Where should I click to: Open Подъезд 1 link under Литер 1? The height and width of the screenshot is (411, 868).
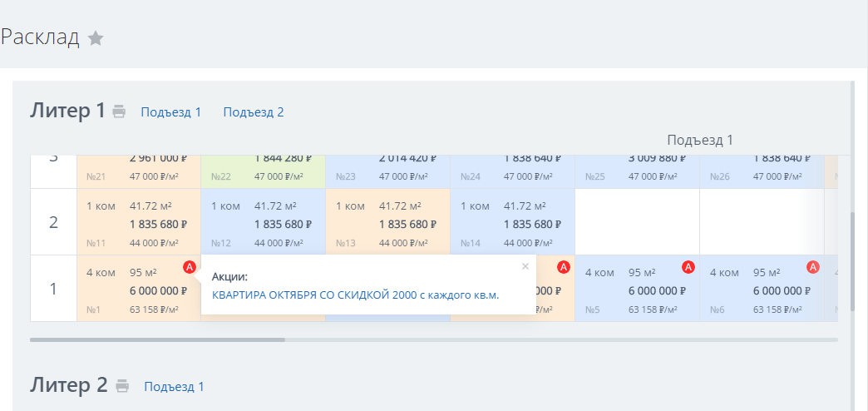pos(171,112)
